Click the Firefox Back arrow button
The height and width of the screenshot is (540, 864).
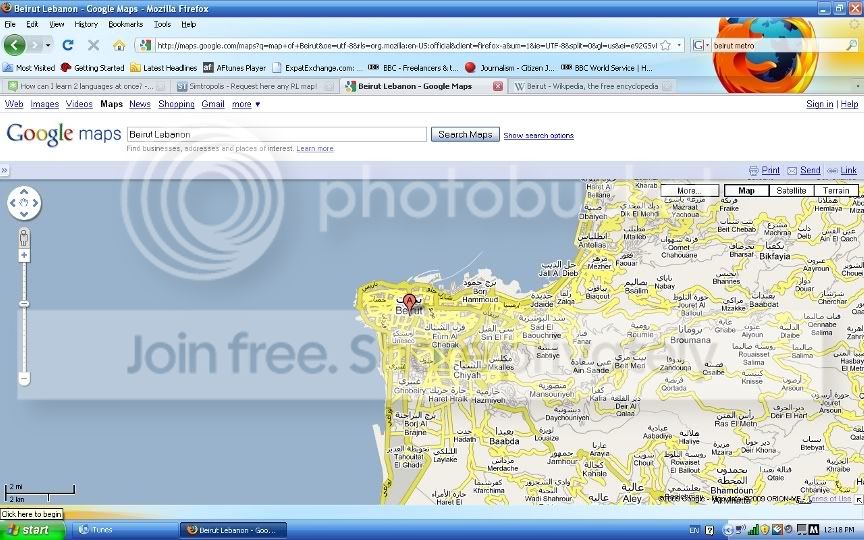(14, 45)
